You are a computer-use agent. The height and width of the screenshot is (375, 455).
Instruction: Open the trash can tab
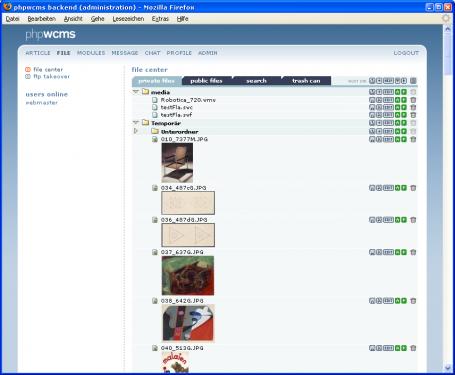click(x=306, y=81)
